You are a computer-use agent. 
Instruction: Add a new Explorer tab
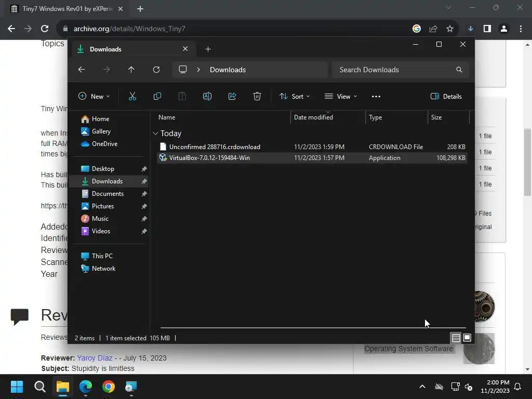(x=208, y=49)
